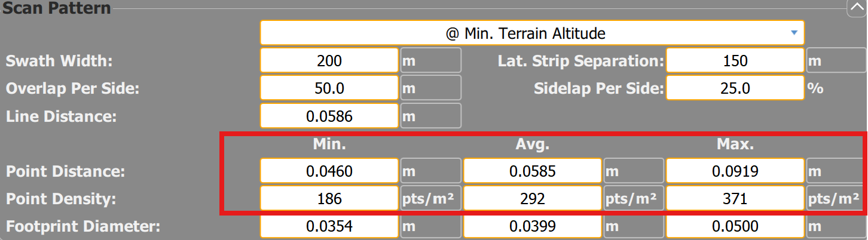
Task: Click the Swath Width unit box
Action: click(x=430, y=60)
